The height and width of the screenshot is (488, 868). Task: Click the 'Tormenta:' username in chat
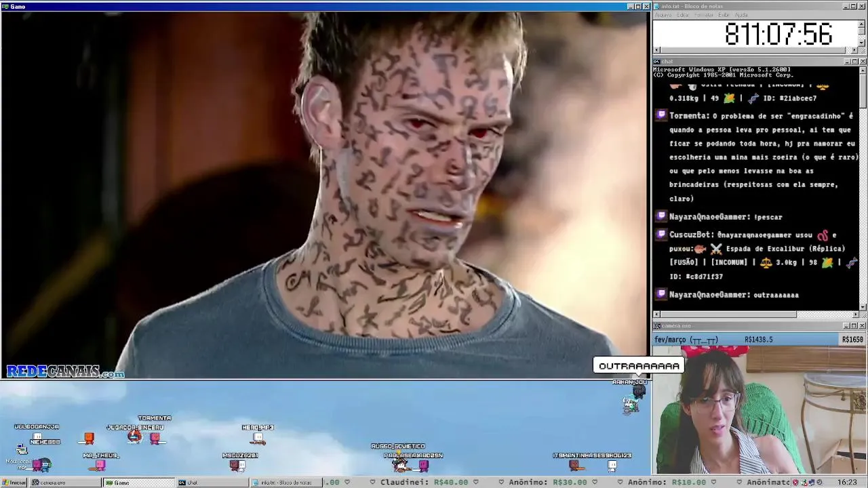(690, 116)
